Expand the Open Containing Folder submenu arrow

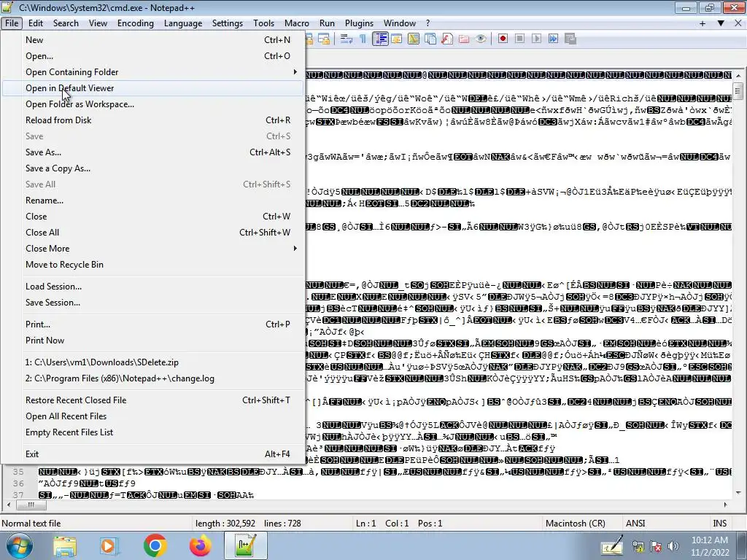pyautogui.click(x=295, y=72)
